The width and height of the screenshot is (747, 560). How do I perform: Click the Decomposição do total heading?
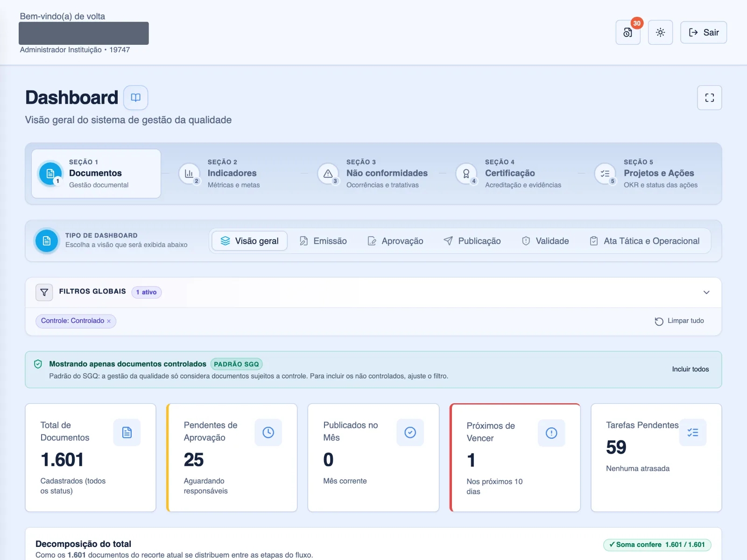click(84, 544)
